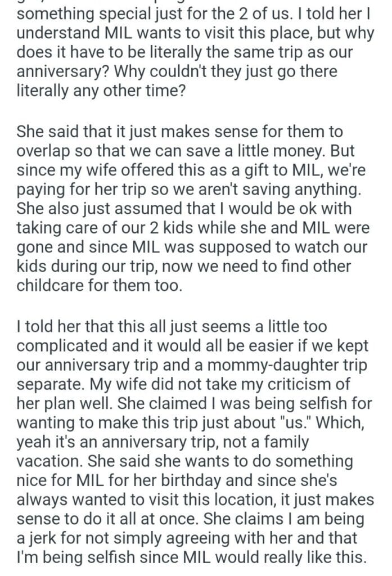Click the text "childcare for them too."
The image size is (392, 576).
(x=101, y=285)
